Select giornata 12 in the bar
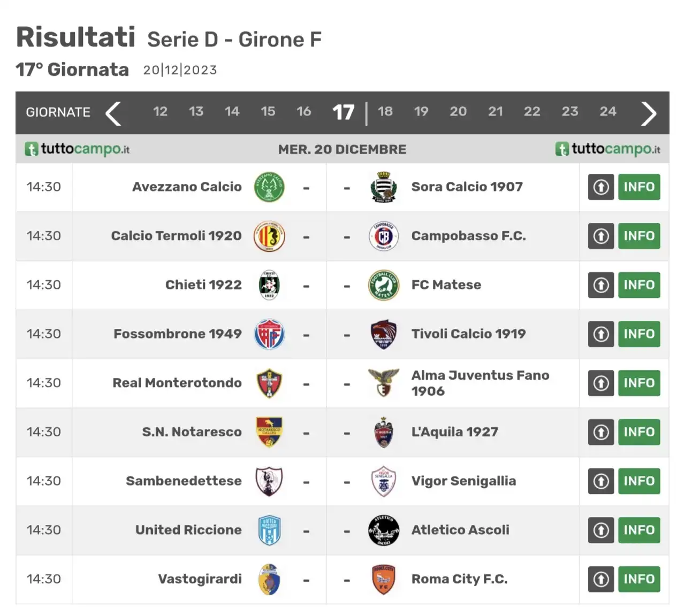Viewport: 685px width, 616px height. click(160, 111)
